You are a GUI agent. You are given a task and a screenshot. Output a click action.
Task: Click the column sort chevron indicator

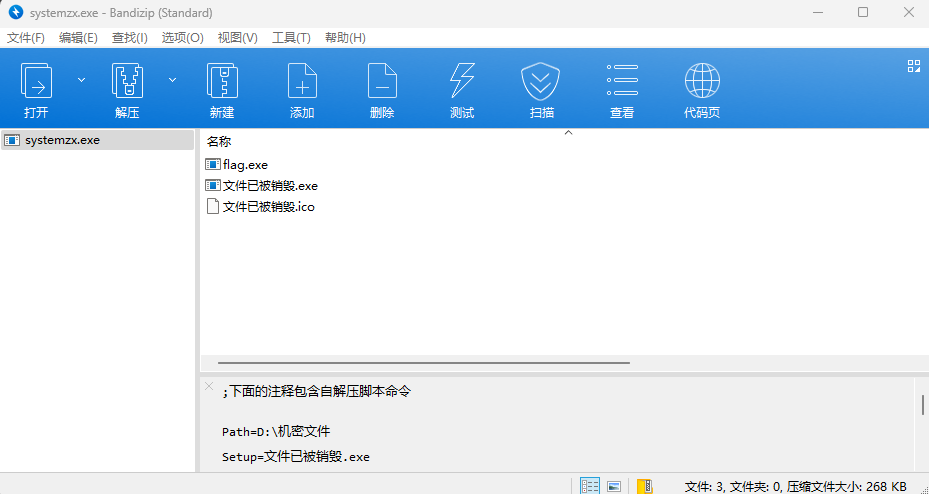[568, 133]
